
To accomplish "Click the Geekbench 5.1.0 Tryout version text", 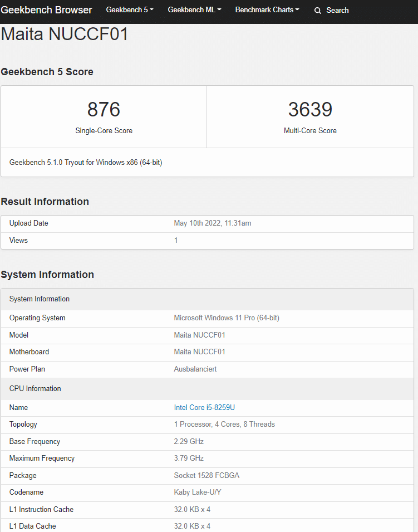I will 86,163.
